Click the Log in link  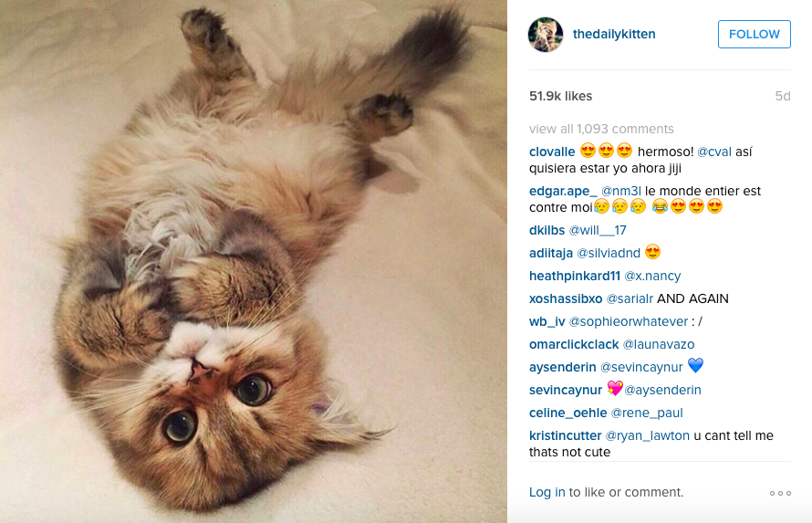click(x=547, y=492)
